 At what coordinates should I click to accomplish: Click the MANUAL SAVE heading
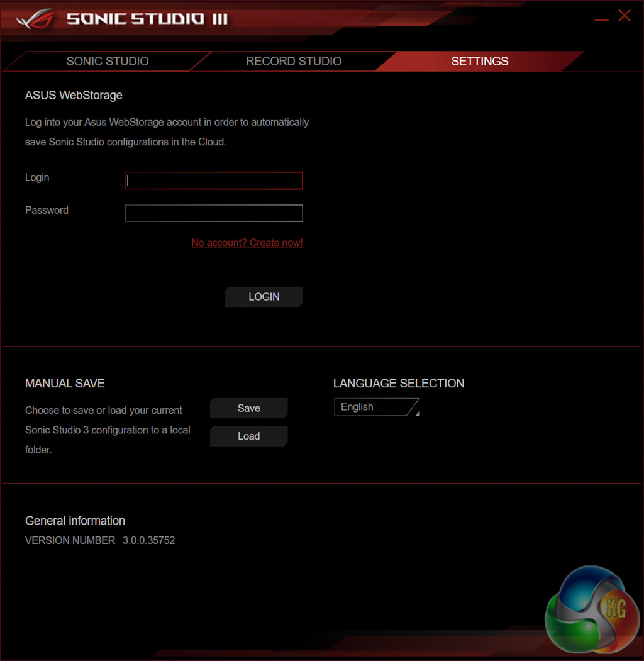click(65, 383)
